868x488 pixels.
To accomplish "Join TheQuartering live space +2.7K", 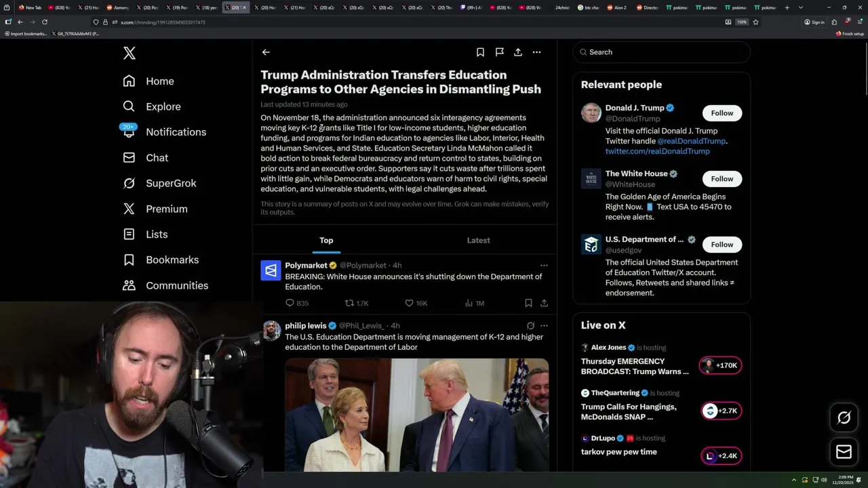I will point(721,411).
